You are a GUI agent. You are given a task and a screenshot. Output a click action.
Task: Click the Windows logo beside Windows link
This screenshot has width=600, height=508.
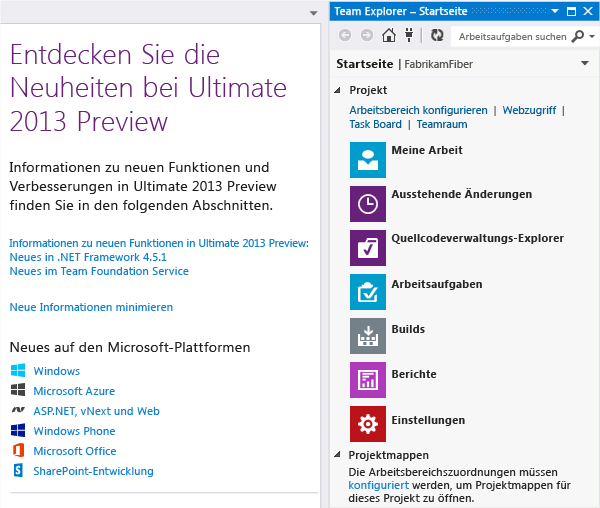coord(18,370)
